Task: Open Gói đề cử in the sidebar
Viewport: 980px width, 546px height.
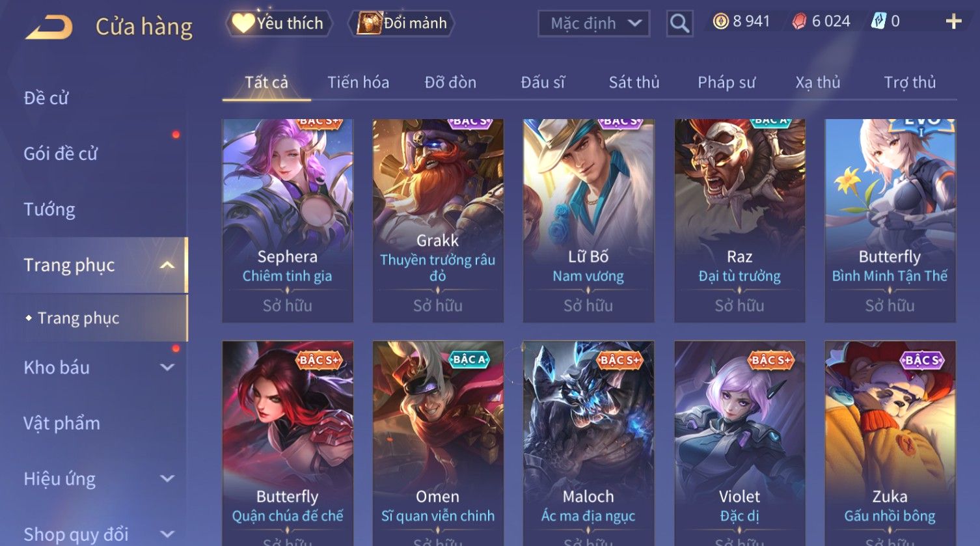Action: click(61, 154)
